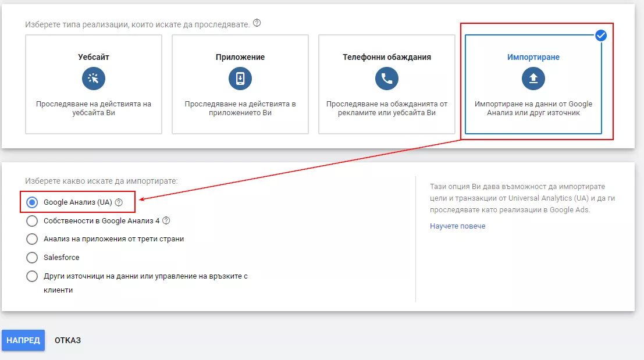Click the Изберете типа реализации prompt text

tap(137, 24)
